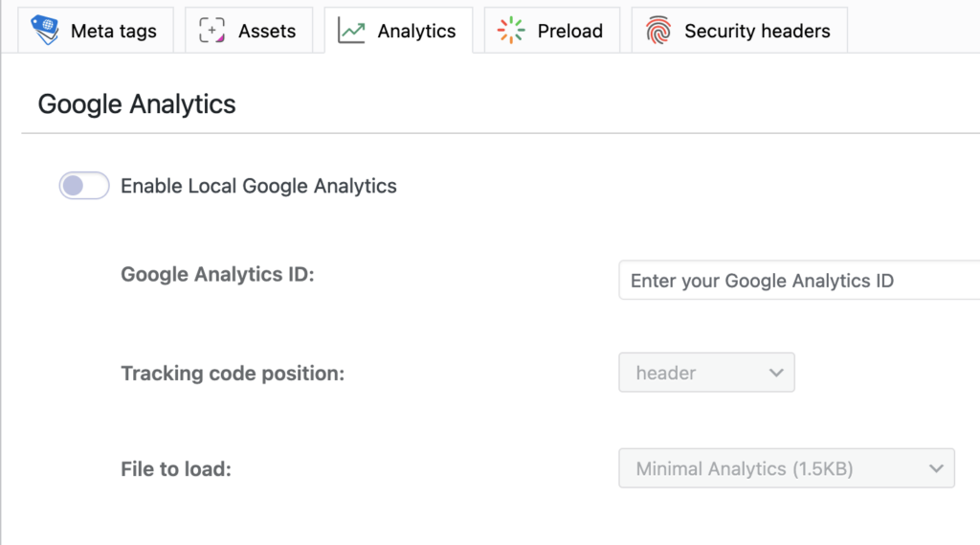The height and width of the screenshot is (545, 980).
Task: Toggle Enable Local Google Analytics switch
Action: (x=84, y=185)
